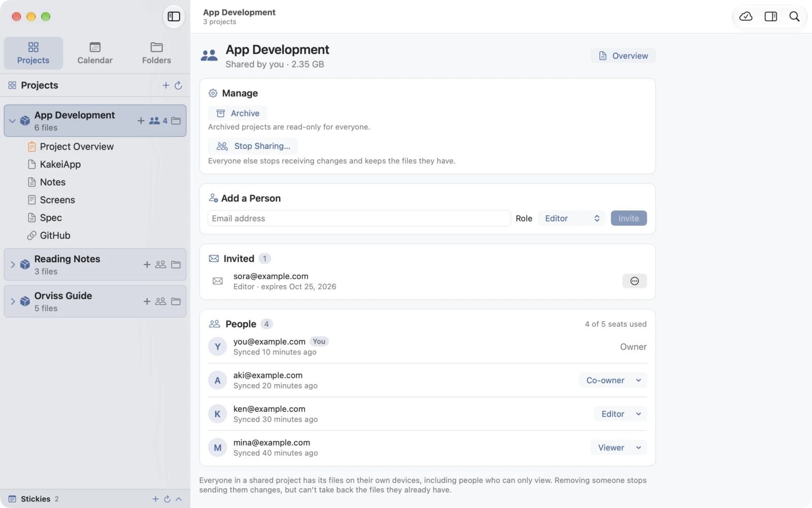Change mina@example.com Viewer role
This screenshot has width=812, height=508.
click(619, 448)
